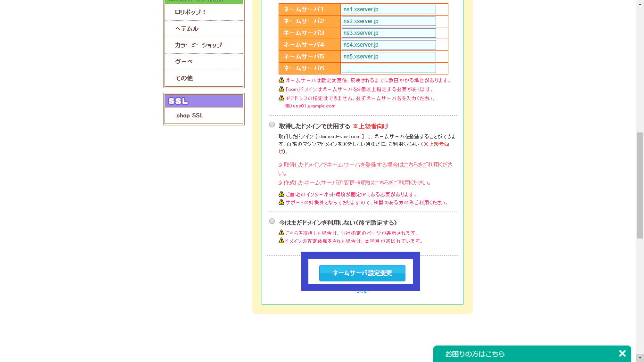Viewport: 644px width, 362px height.
Task: Open the ロリポップ！ sidebar link
Action: pos(190,12)
